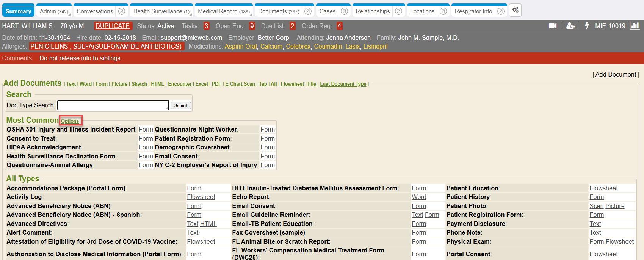Open the bar chart icon beside MIE-10019
Image resolution: width=644 pixels, height=260 pixels.
[634, 26]
